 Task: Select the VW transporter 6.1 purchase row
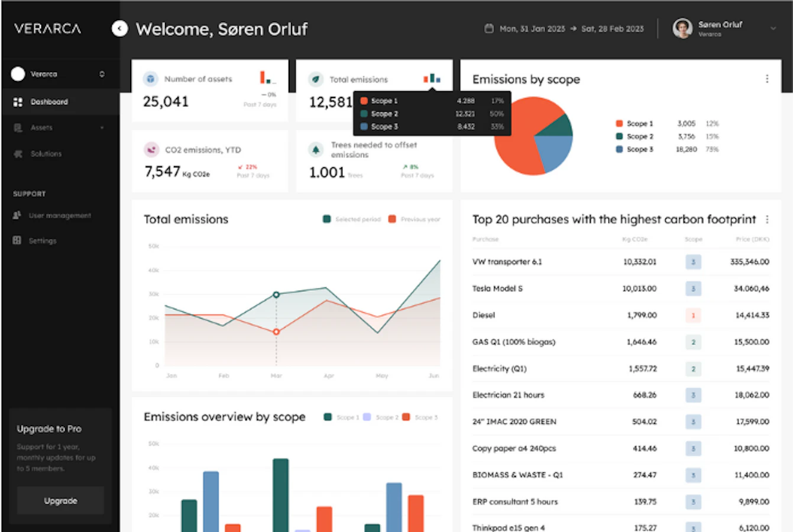coord(621,262)
